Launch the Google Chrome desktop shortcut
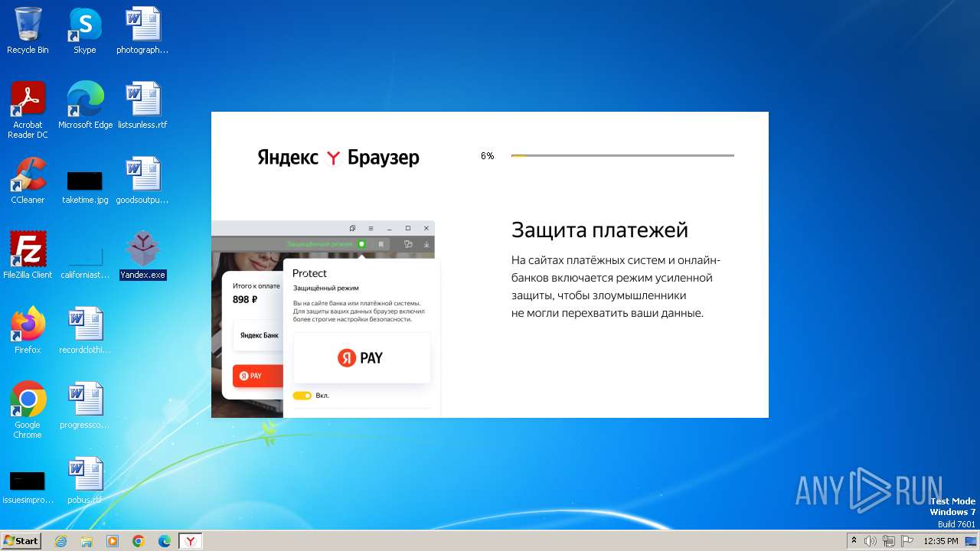 28,410
